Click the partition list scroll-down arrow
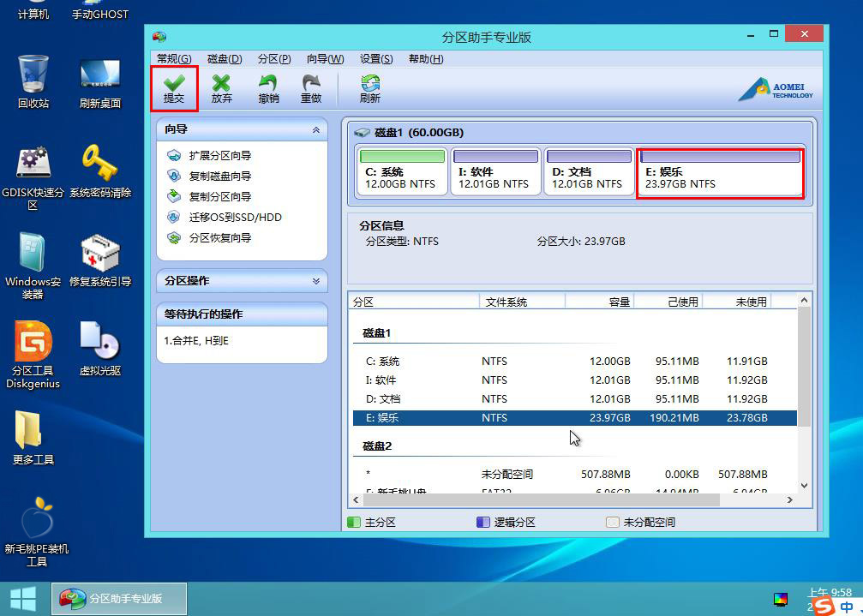This screenshot has width=863, height=616. 804,486
